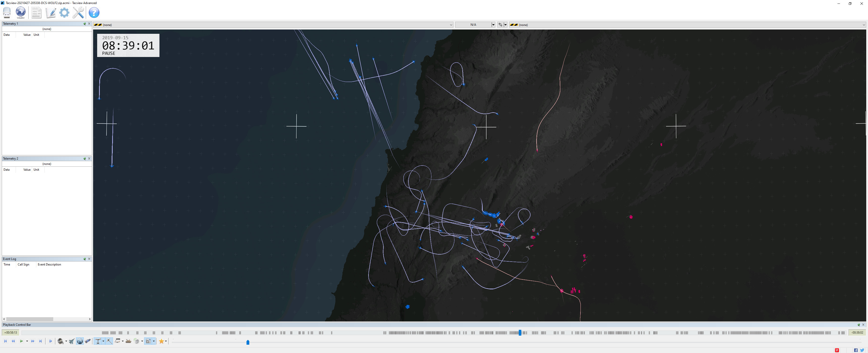The height and width of the screenshot is (353, 868).
Task: Open the N/A relative mode dropdown
Action: (493, 25)
